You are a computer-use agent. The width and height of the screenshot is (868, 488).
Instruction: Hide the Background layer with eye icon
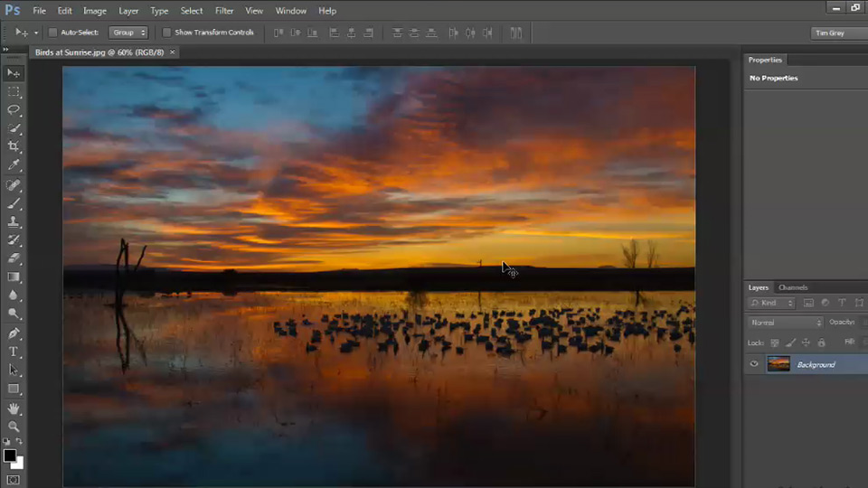point(754,364)
